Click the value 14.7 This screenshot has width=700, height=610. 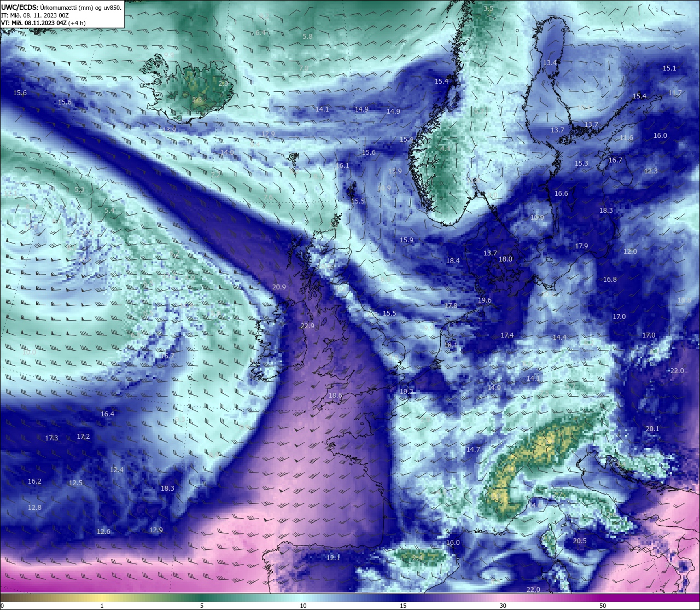(x=472, y=449)
